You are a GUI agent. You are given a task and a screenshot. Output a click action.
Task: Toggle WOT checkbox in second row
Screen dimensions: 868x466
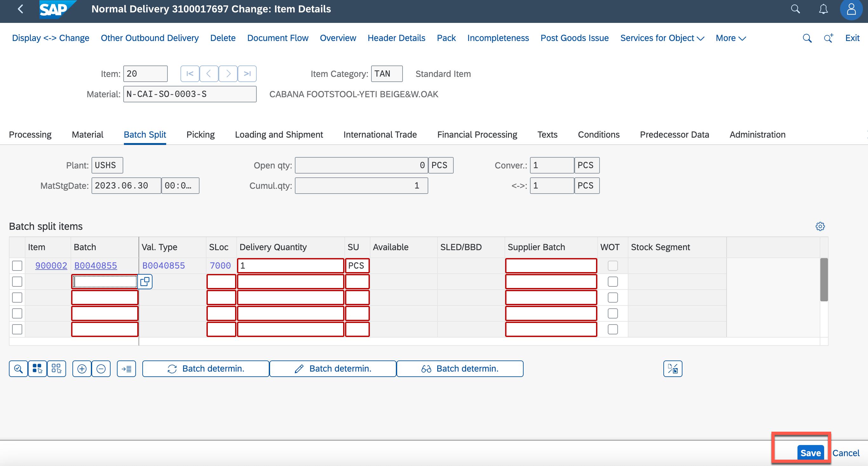[613, 282]
